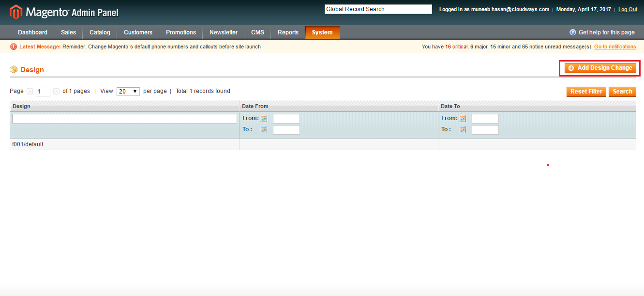Click the Design heading package icon
The image size is (644, 296).
coord(14,70)
